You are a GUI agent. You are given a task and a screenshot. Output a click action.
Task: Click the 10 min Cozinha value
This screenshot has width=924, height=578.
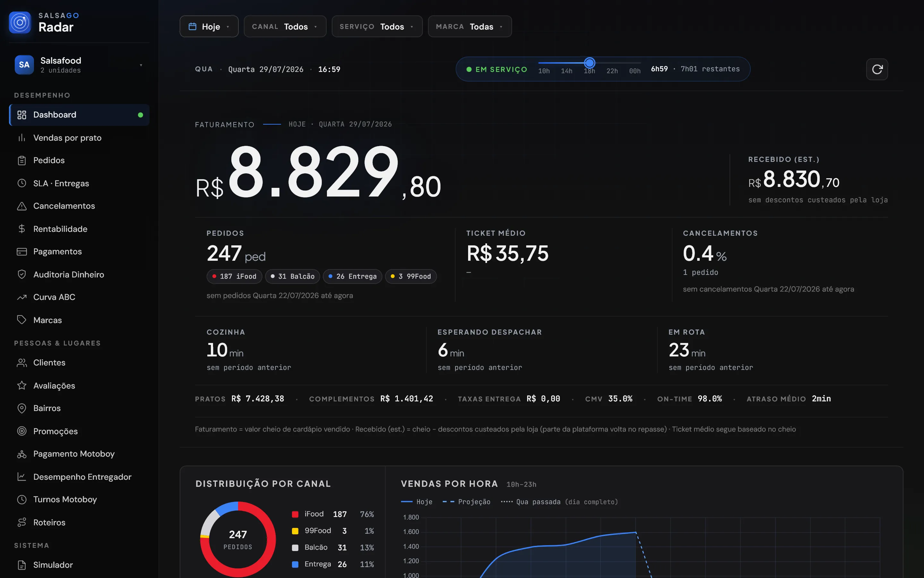[225, 350]
